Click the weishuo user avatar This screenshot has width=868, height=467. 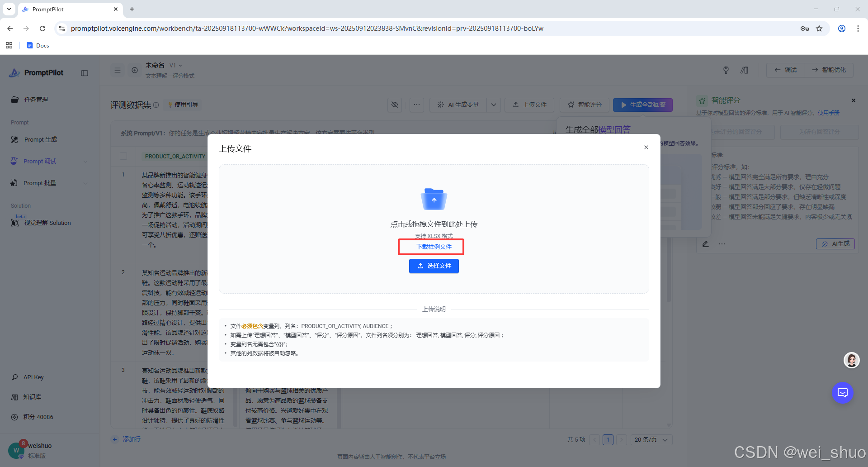coord(16,450)
